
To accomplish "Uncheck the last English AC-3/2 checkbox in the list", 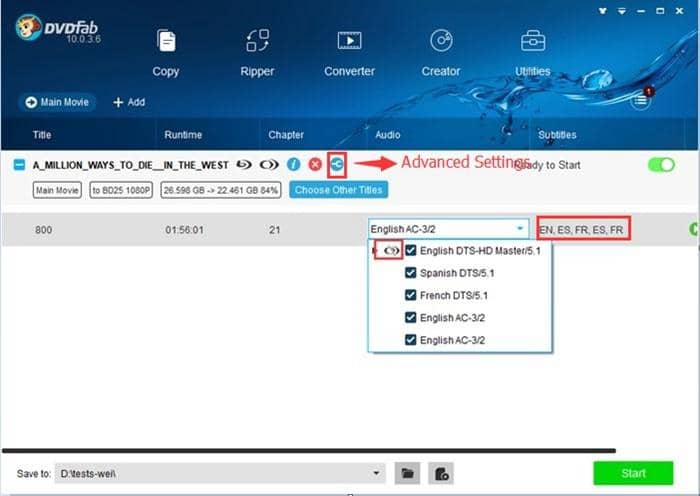I will tap(411, 340).
